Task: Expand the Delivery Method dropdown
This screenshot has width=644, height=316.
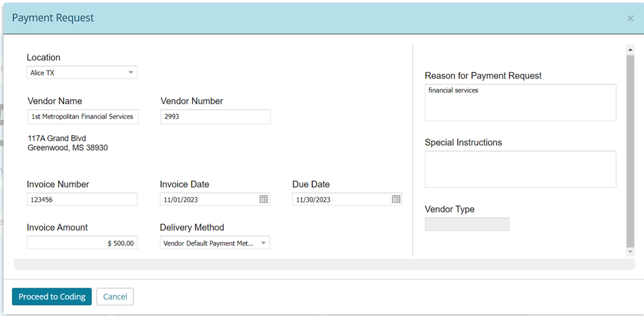Action: 263,243
